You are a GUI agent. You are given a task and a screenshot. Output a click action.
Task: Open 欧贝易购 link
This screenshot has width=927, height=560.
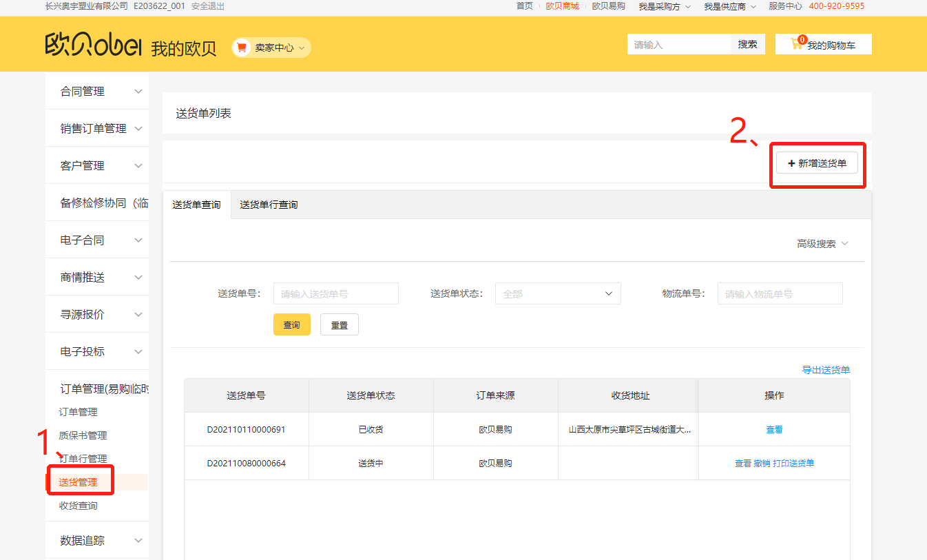click(x=609, y=6)
